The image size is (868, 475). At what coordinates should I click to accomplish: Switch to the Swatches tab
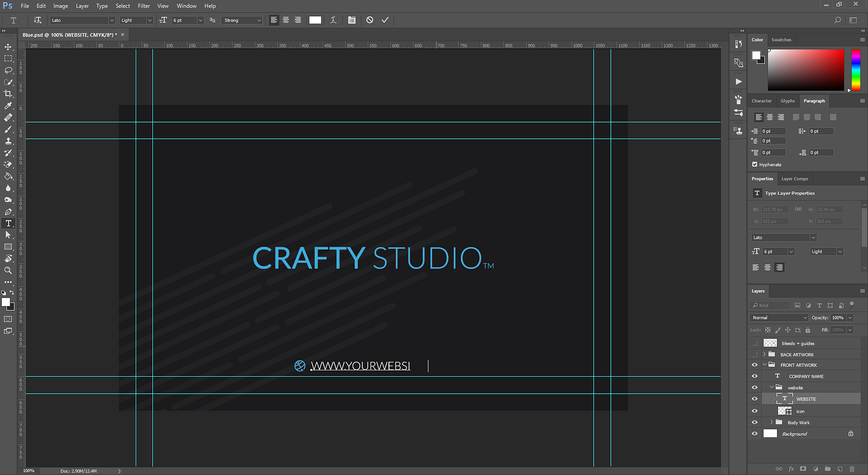pyautogui.click(x=781, y=40)
